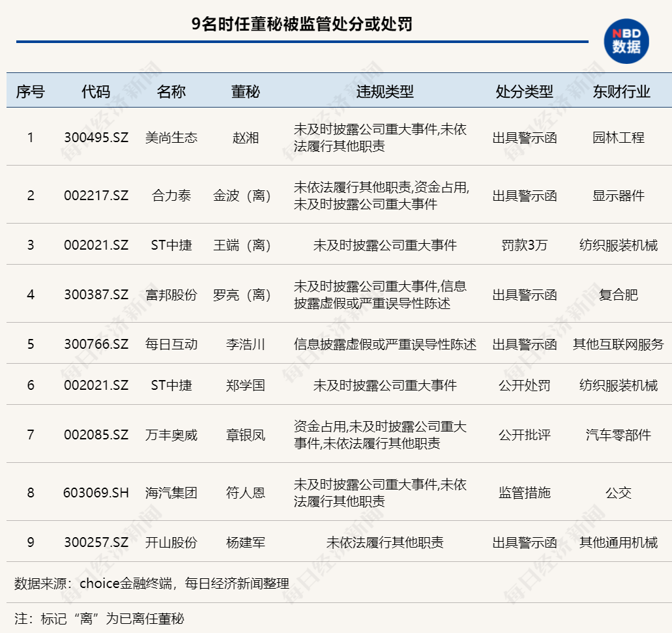Click company name 美尚生态
672x633 pixels.
pyautogui.click(x=171, y=138)
